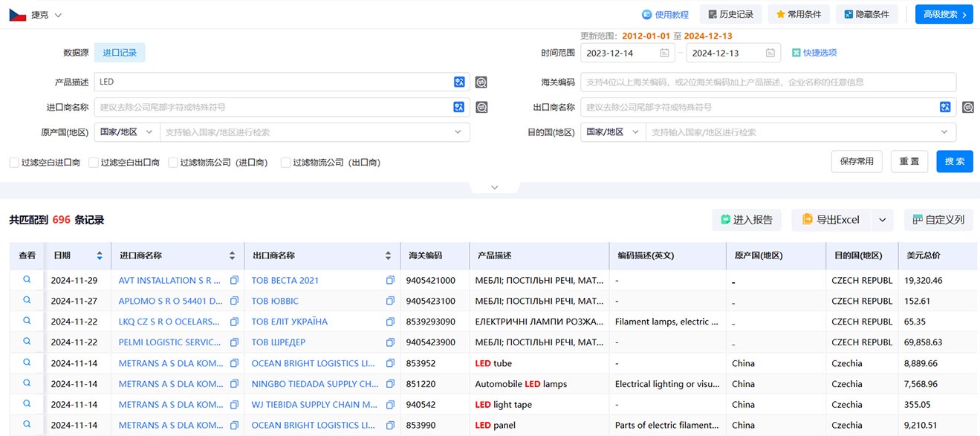Copy exporter name NINGBO TIEDADA SUPPLY

click(x=390, y=384)
